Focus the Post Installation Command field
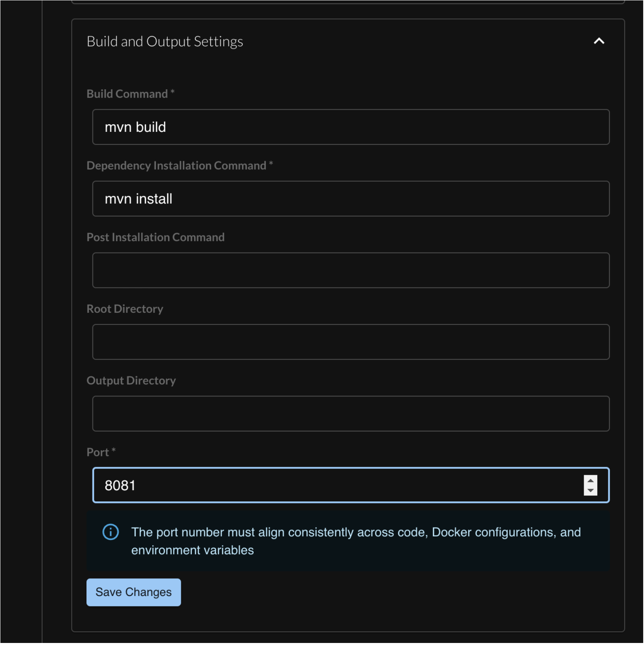This screenshot has height=649, width=644. (351, 270)
